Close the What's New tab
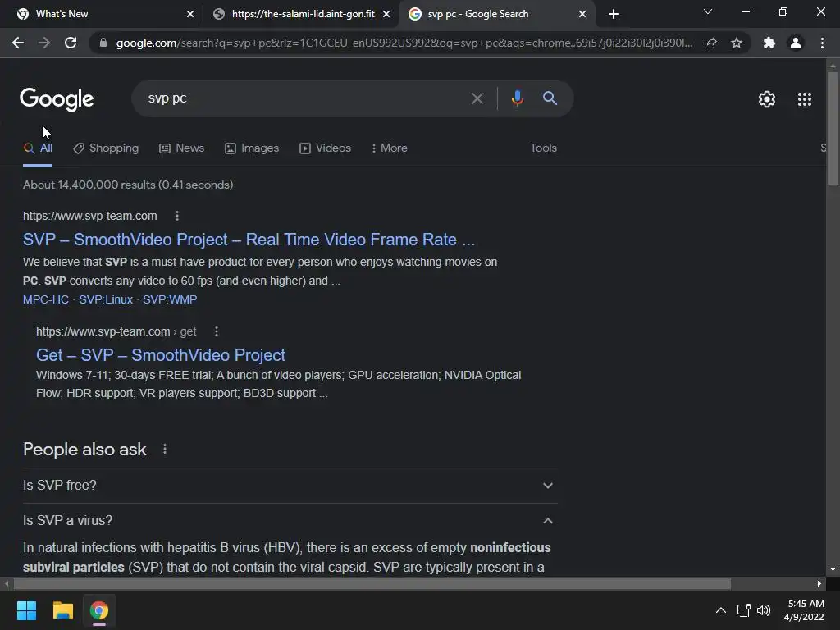Image resolution: width=840 pixels, height=630 pixels. point(190,14)
